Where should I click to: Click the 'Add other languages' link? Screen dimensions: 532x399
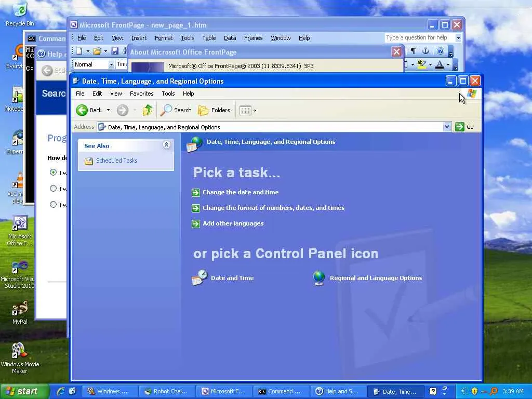pos(233,223)
